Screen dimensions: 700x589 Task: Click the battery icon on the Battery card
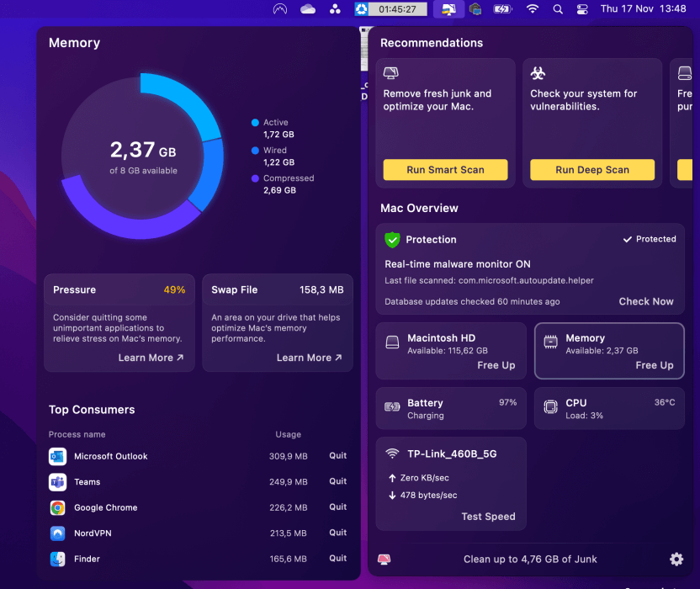tap(391, 404)
